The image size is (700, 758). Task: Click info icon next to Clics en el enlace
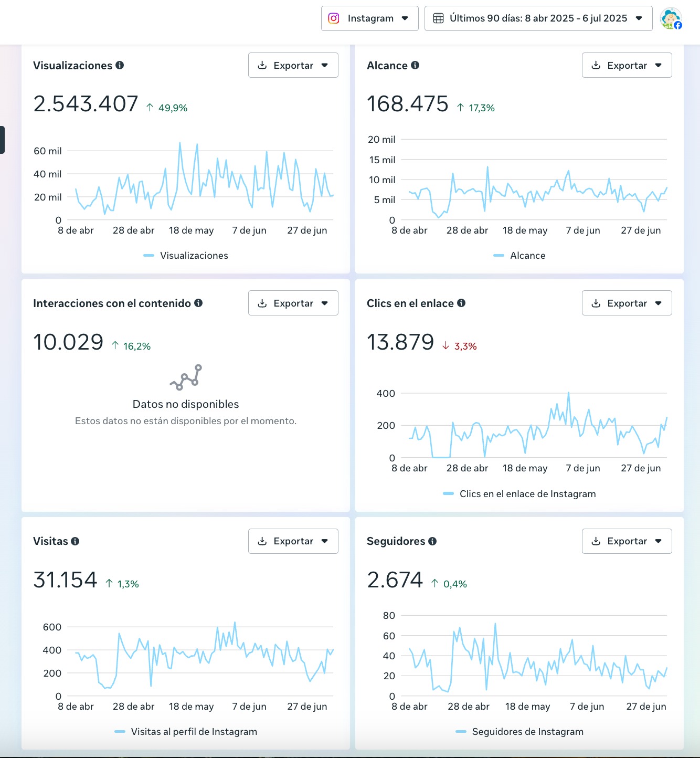pos(461,303)
